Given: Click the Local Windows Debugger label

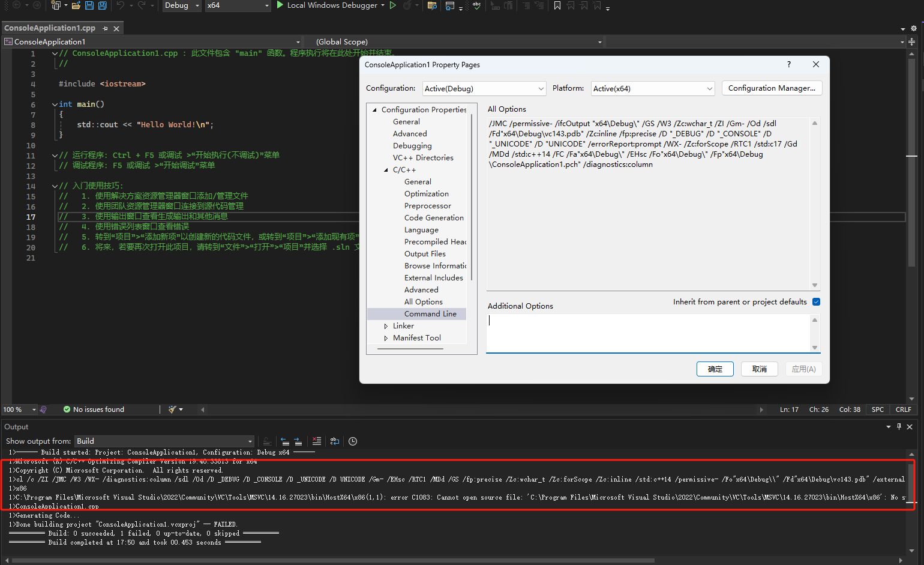Looking at the screenshot, I should [332, 5].
